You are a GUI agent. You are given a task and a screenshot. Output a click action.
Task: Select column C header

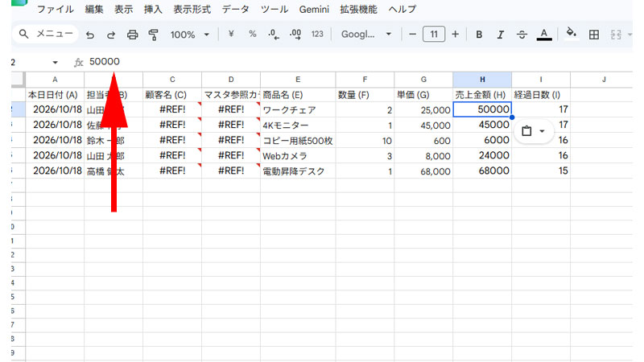(x=172, y=80)
